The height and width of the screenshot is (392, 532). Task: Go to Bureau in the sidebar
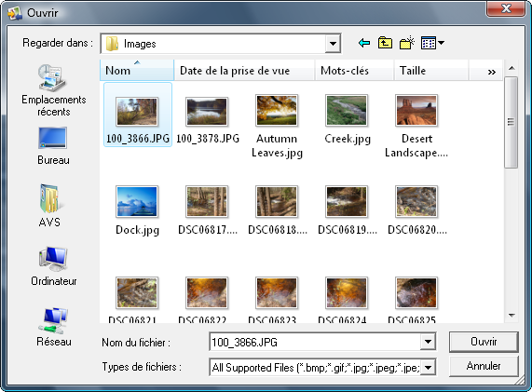[x=53, y=146]
